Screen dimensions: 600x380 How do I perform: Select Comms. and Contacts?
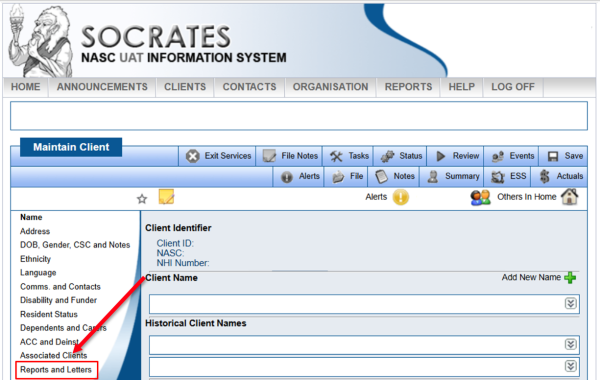[x=60, y=287]
